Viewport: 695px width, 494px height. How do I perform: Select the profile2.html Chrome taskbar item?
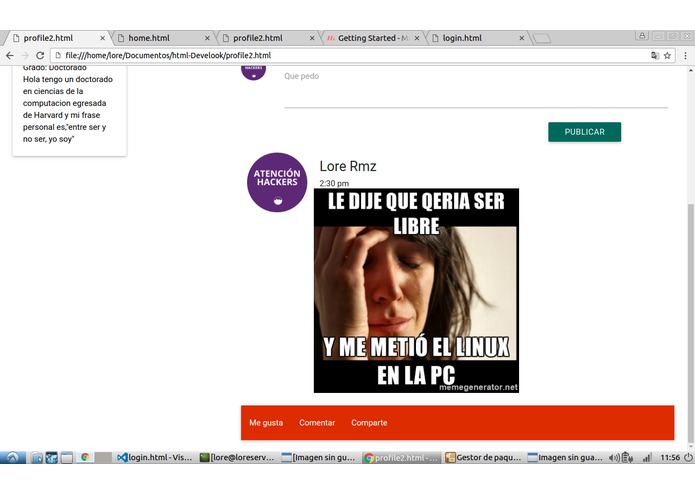point(401,457)
